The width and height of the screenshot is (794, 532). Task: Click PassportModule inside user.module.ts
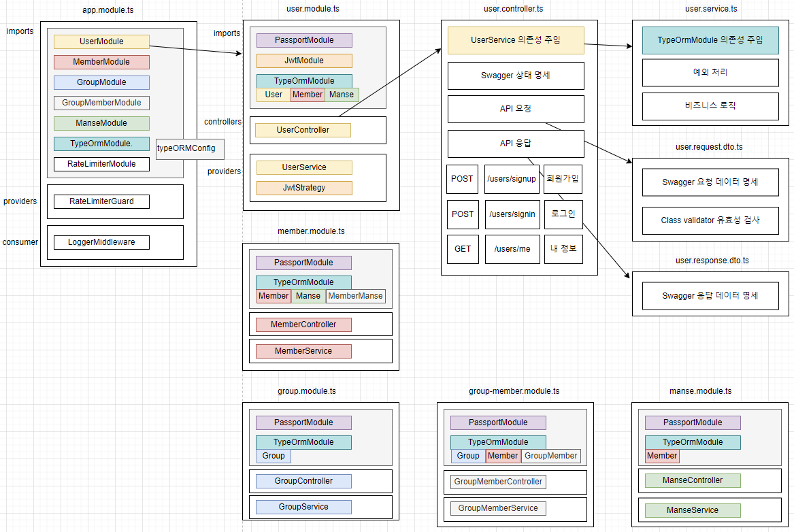(x=304, y=41)
